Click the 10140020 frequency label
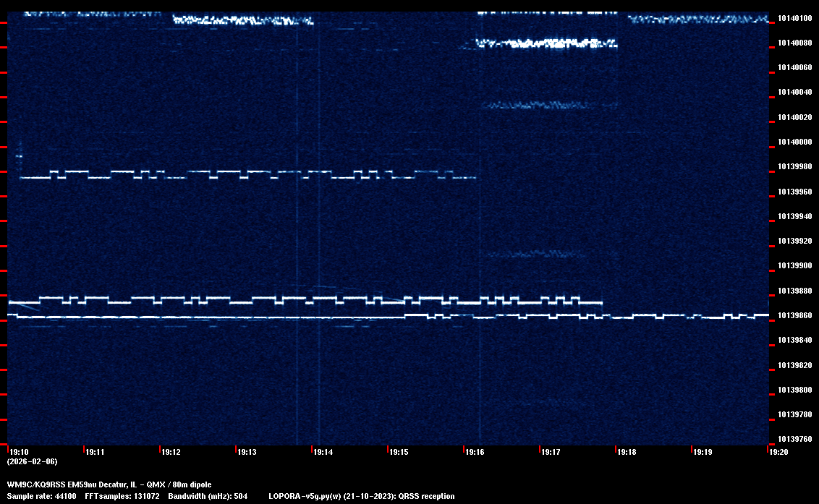Image resolution: width=819 pixels, height=504 pixels. (x=794, y=117)
